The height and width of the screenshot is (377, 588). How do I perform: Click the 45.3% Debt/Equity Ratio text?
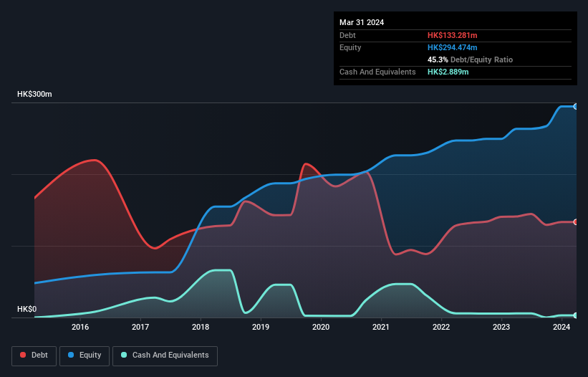click(x=470, y=59)
